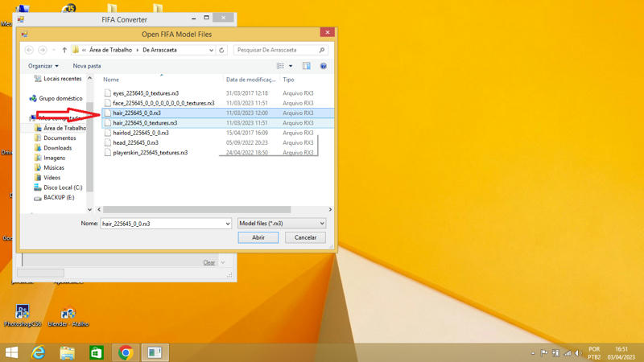The image size is (644, 362).
Task: Close the Open FIFA Model Files dialog
Action: [328, 32]
